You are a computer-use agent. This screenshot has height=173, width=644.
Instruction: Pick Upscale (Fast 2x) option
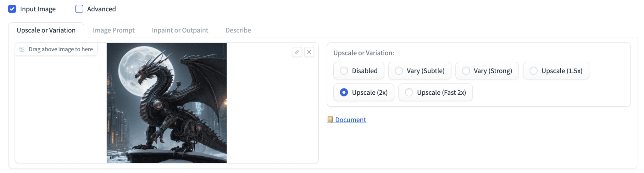pos(409,92)
